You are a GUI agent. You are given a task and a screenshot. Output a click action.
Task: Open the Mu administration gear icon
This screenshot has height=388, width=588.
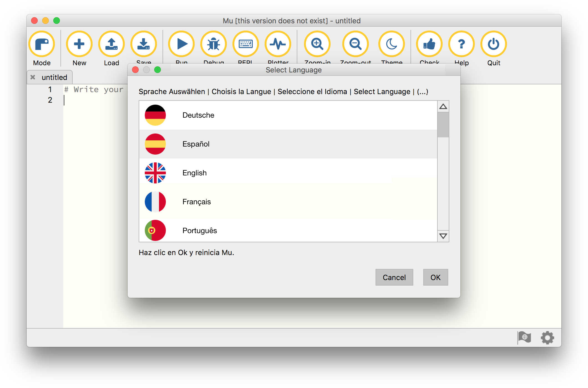tap(547, 337)
